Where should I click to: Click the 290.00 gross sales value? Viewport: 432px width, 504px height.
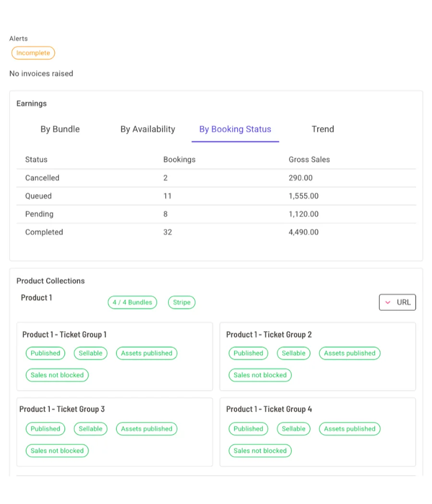pos(300,178)
